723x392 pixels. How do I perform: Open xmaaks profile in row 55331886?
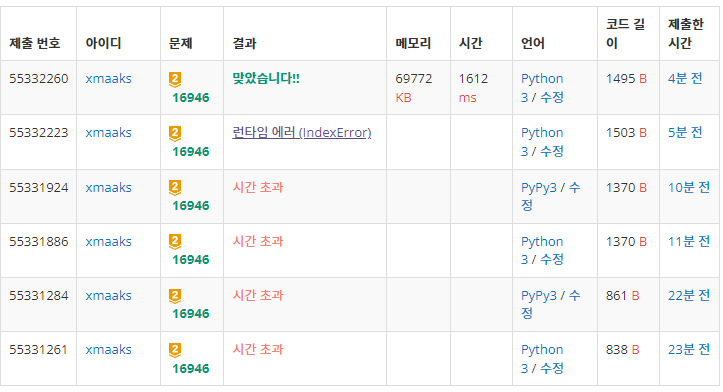[108, 242]
